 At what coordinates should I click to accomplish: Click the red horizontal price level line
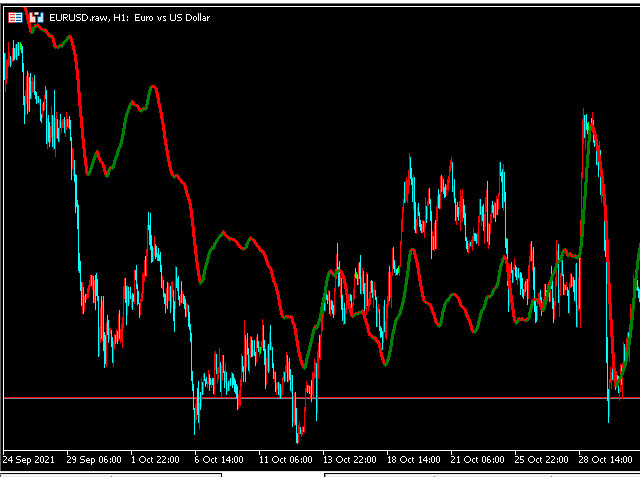(x=322, y=398)
